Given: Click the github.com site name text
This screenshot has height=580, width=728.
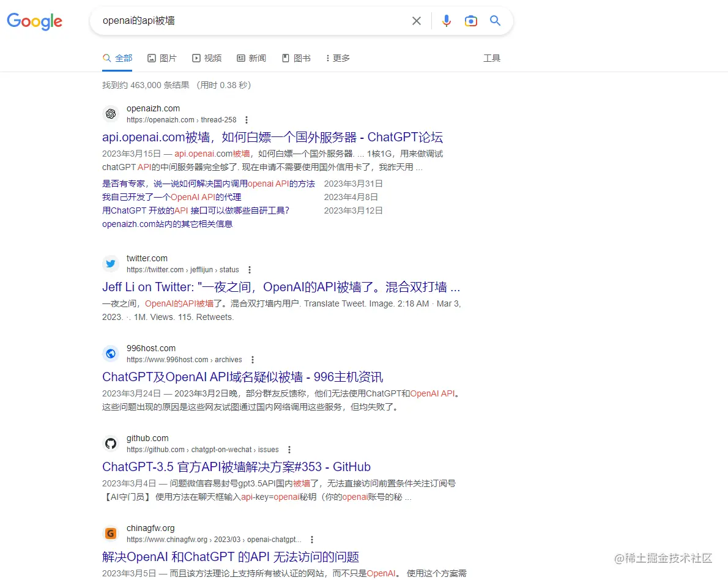Looking at the screenshot, I should click(x=147, y=439).
